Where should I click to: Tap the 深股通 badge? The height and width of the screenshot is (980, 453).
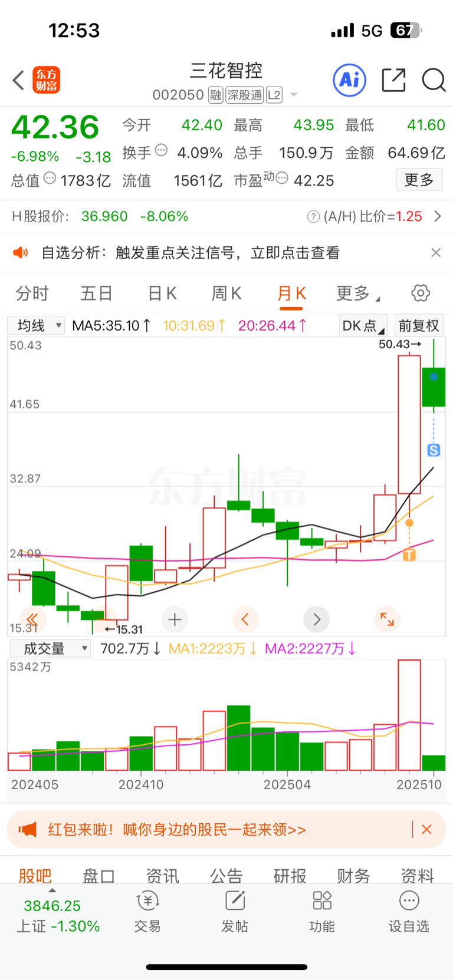[245, 95]
